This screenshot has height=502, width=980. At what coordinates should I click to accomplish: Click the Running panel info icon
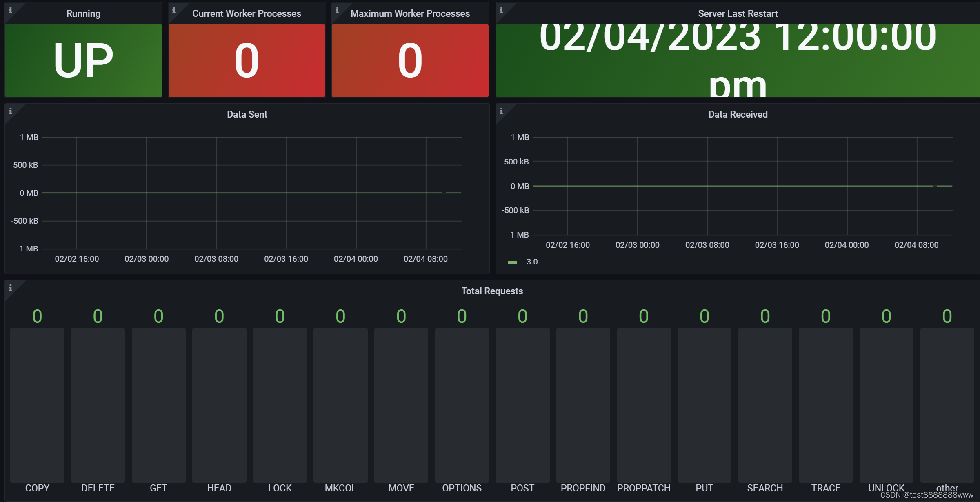(11, 11)
